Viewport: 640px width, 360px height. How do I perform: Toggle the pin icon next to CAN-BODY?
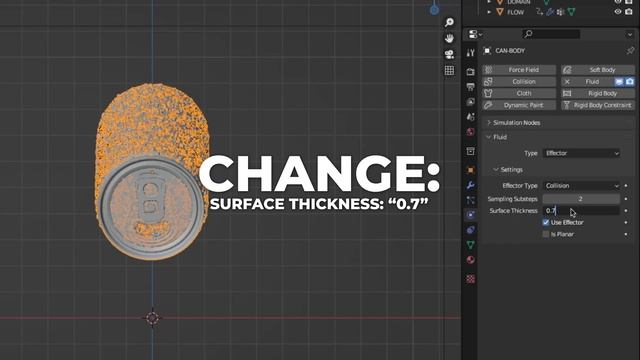click(x=630, y=51)
